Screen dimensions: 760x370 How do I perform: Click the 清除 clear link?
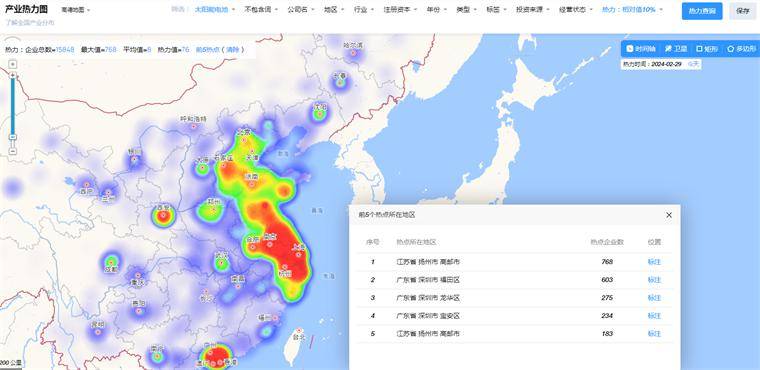233,49
